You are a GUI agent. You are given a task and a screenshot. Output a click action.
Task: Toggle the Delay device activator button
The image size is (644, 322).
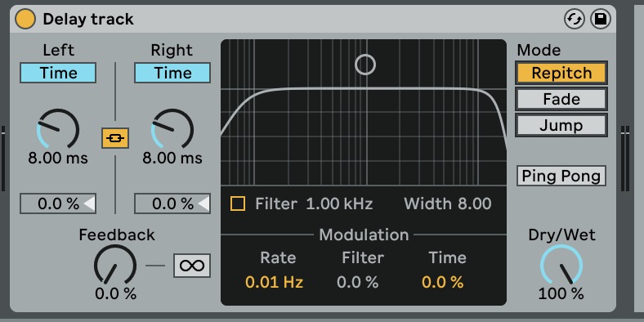25,20
